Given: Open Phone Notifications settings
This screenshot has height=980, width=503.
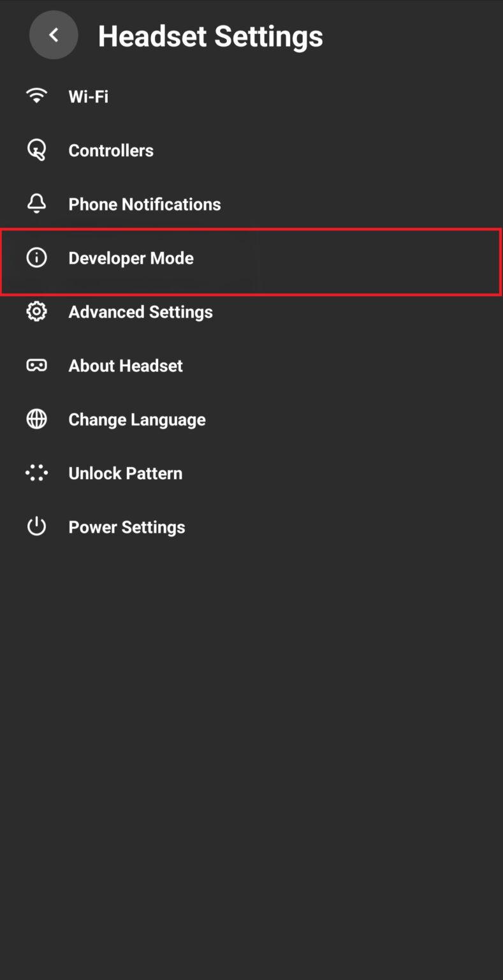Looking at the screenshot, I should click(144, 204).
